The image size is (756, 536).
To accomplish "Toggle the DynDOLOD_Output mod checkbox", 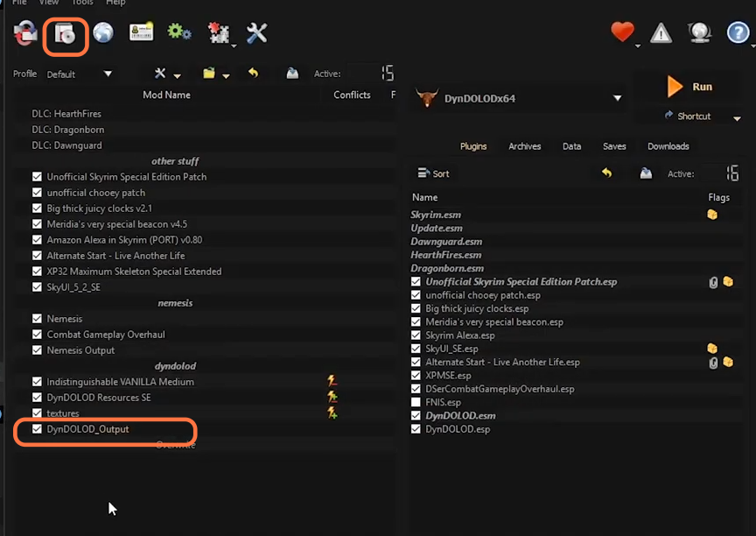I will pyautogui.click(x=37, y=429).
